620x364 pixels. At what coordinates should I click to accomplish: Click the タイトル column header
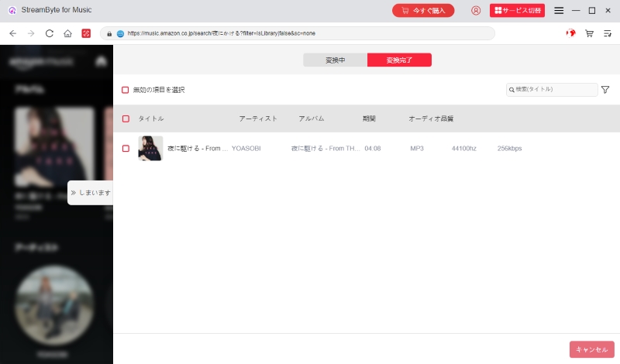point(150,118)
